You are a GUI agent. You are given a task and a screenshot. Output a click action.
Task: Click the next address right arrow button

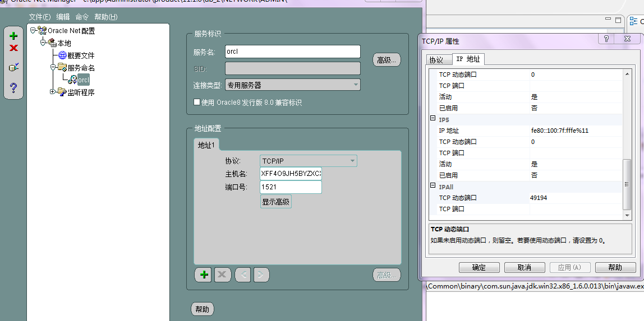pyautogui.click(x=261, y=275)
